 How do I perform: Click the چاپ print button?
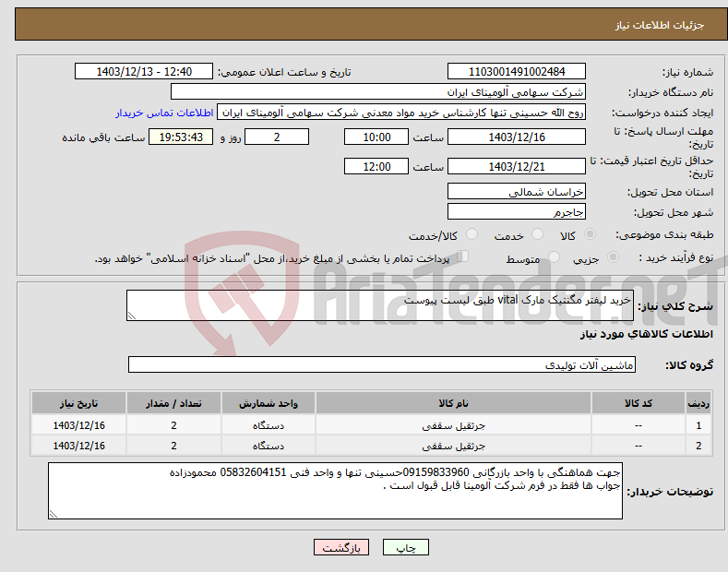click(x=406, y=548)
